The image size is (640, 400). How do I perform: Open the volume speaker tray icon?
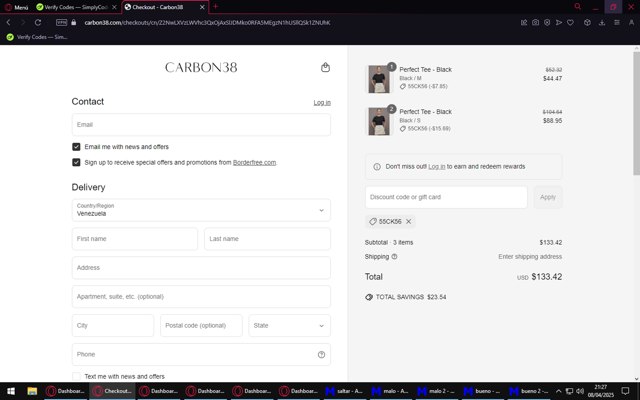(x=580, y=391)
